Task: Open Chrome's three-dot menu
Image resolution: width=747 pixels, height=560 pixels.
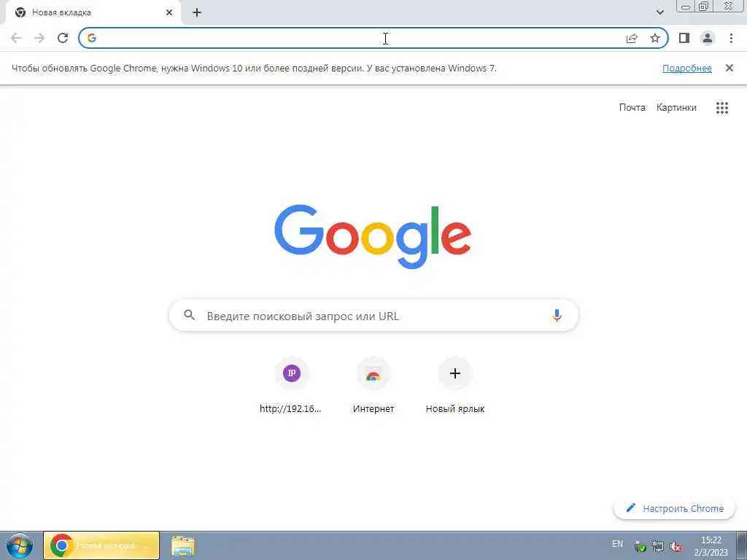Action: pos(731,38)
